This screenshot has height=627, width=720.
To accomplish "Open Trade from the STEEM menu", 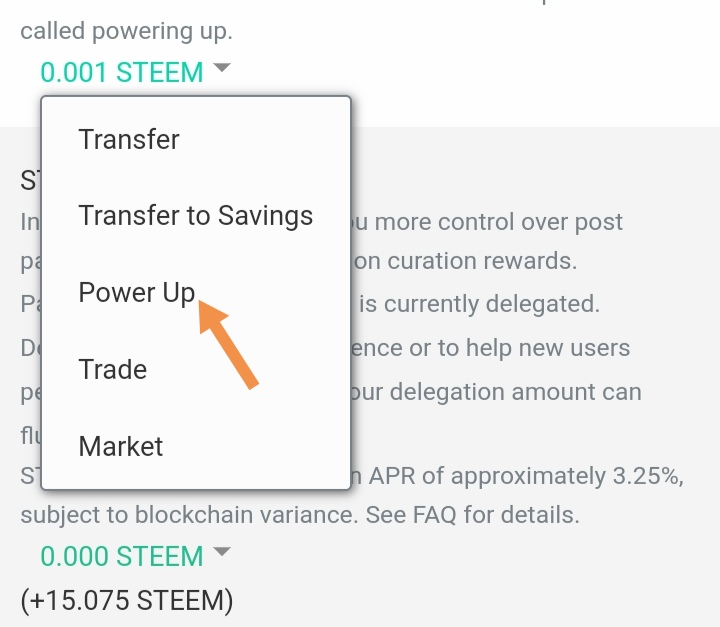I will [113, 369].
